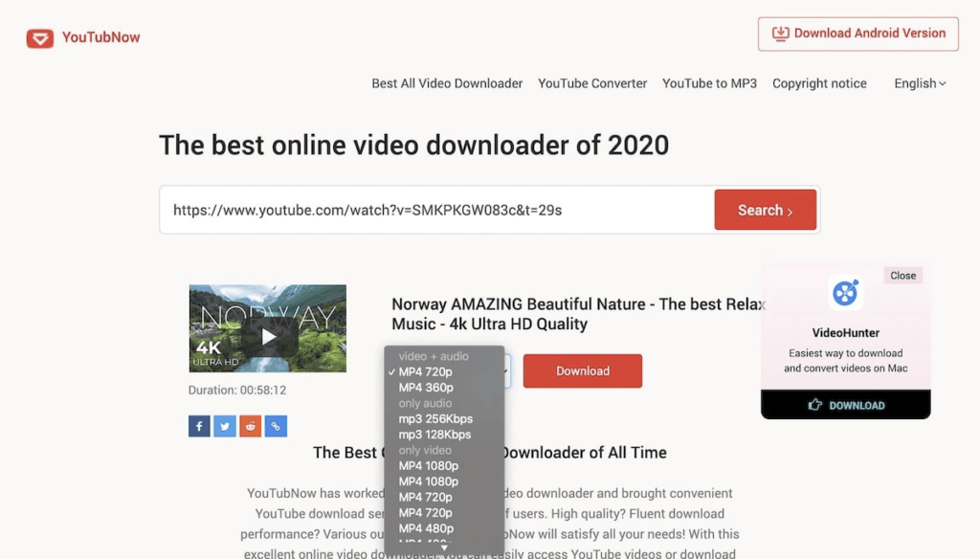Click the VideoHunter app icon

846,293
